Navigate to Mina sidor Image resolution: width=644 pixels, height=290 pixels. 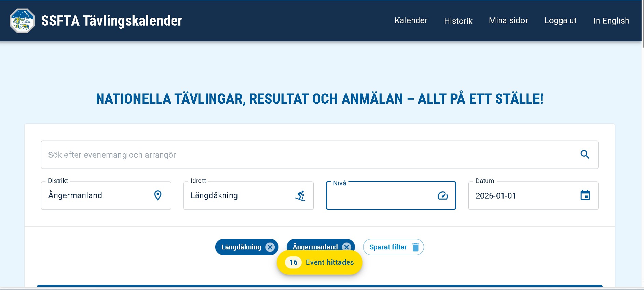click(x=508, y=20)
